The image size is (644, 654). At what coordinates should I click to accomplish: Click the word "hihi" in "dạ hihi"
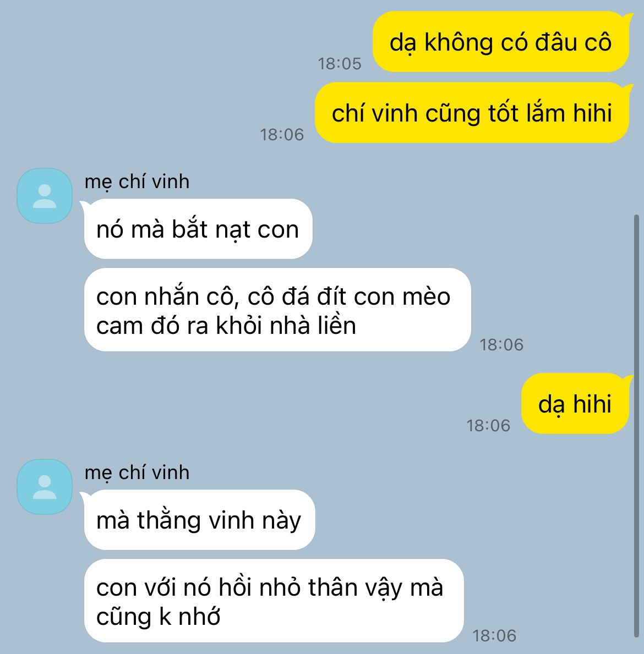point(592,404)
